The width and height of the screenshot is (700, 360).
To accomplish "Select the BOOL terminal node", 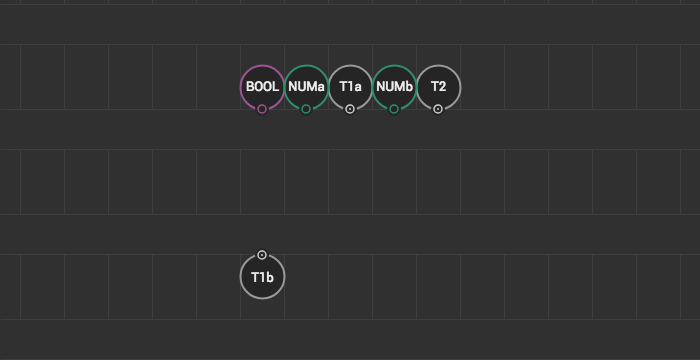I will tap(262, 87).
